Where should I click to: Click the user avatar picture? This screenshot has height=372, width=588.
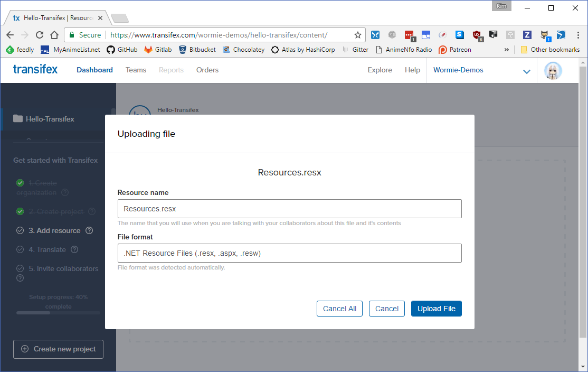553,71
